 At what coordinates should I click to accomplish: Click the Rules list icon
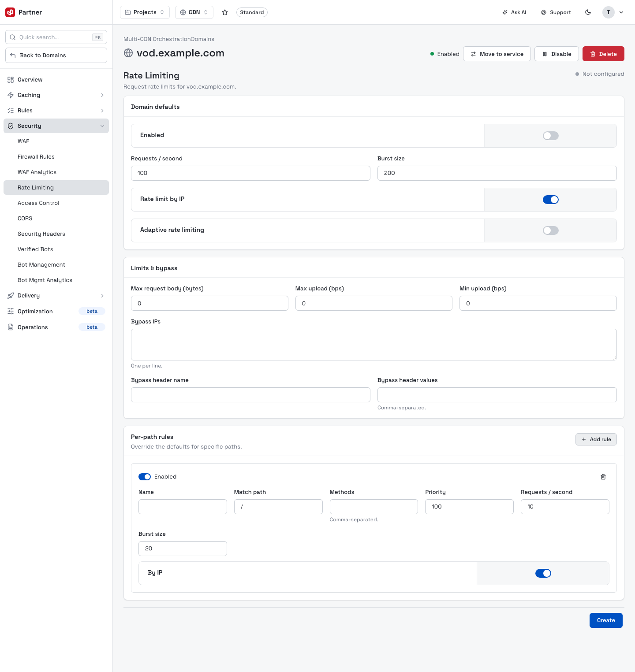point(11,111)
